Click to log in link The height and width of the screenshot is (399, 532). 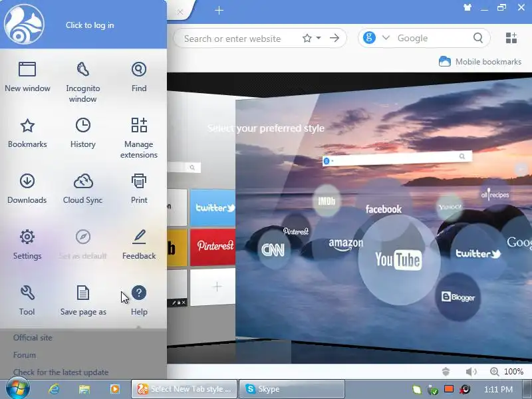click(x=90, y=25)
